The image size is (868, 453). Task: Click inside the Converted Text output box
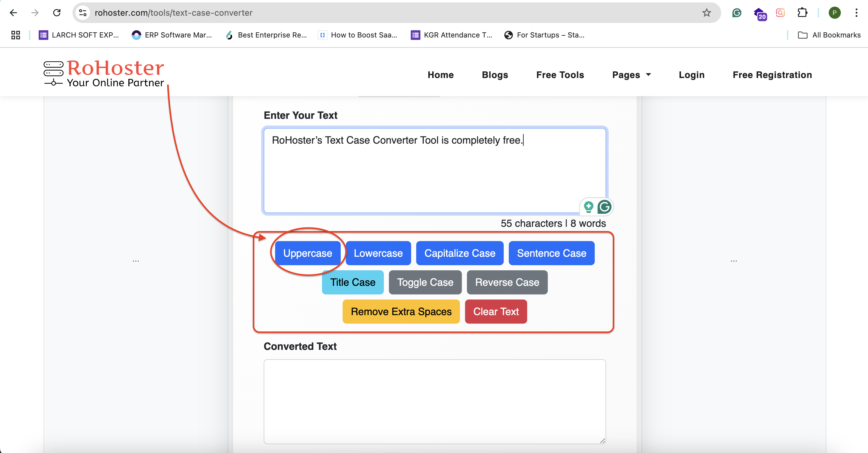pyautogui.click(x=434, y=401)
